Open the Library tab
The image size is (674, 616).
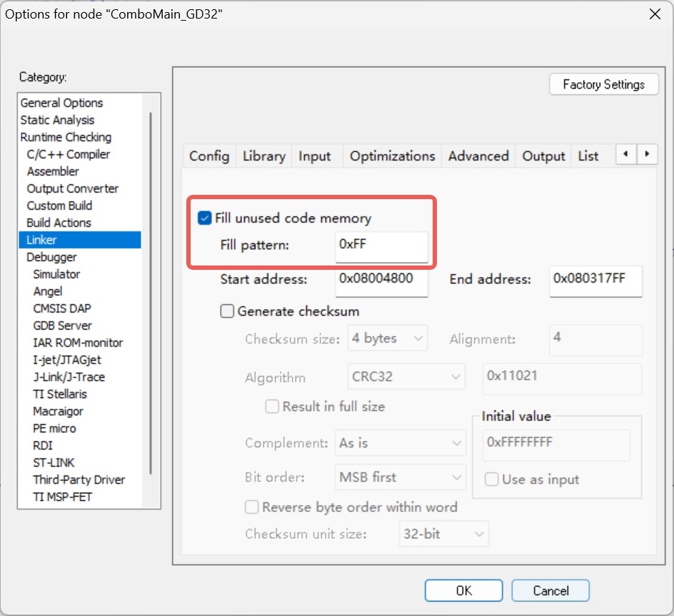[263, 156]
